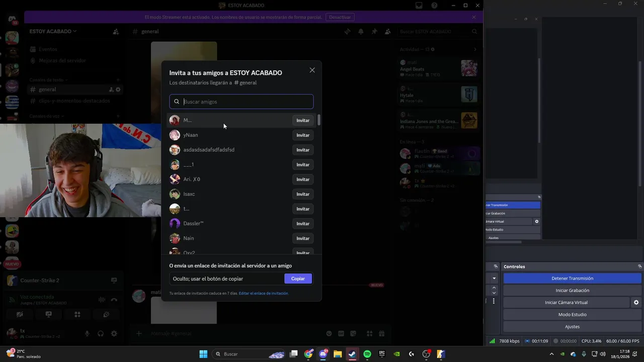Open Discord user settings gear

pyautogui.click(x=114, y=333)
